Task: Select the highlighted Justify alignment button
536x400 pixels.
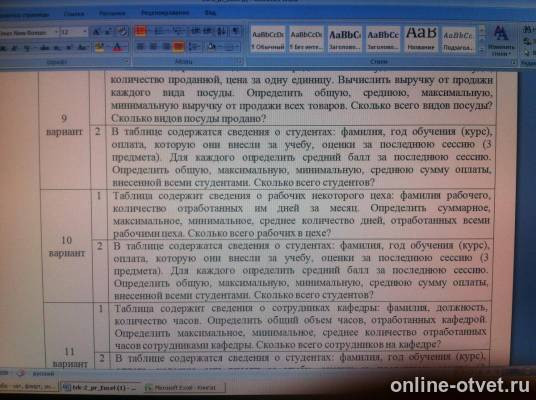Action: pyautogui.click(x=179, y=46)
